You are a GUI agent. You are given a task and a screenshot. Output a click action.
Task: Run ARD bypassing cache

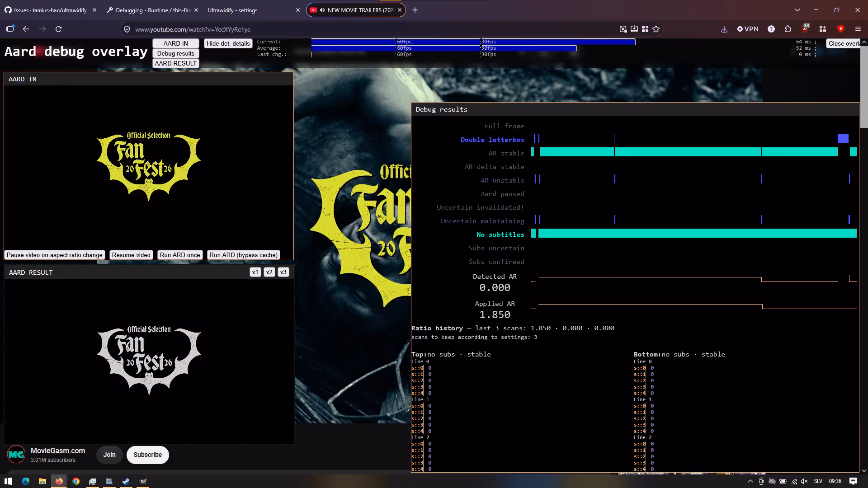pyautogui.click(x=243, y=255)
